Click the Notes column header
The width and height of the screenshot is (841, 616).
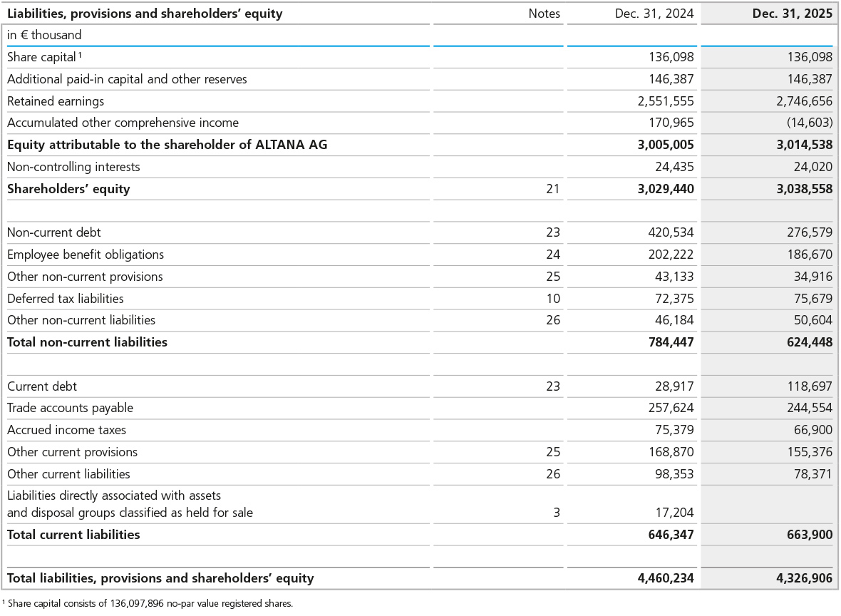[x=544, y=14]
